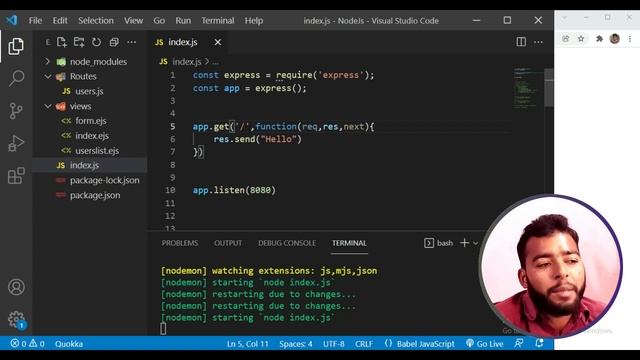Screen dimensions: 640x360
Task: Open Accounts menu in activity bar
Action: pyautogui.click(x=16, y=287)
